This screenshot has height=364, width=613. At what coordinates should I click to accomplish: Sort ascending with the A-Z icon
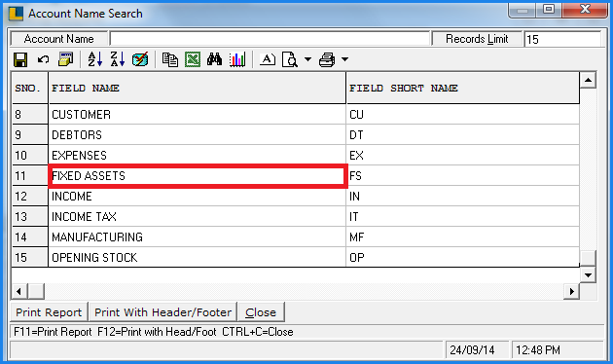point(95,59)
